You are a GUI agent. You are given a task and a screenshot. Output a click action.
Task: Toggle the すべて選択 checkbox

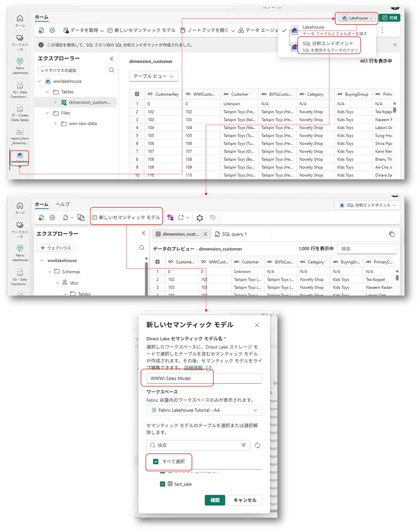coord(156,461)
